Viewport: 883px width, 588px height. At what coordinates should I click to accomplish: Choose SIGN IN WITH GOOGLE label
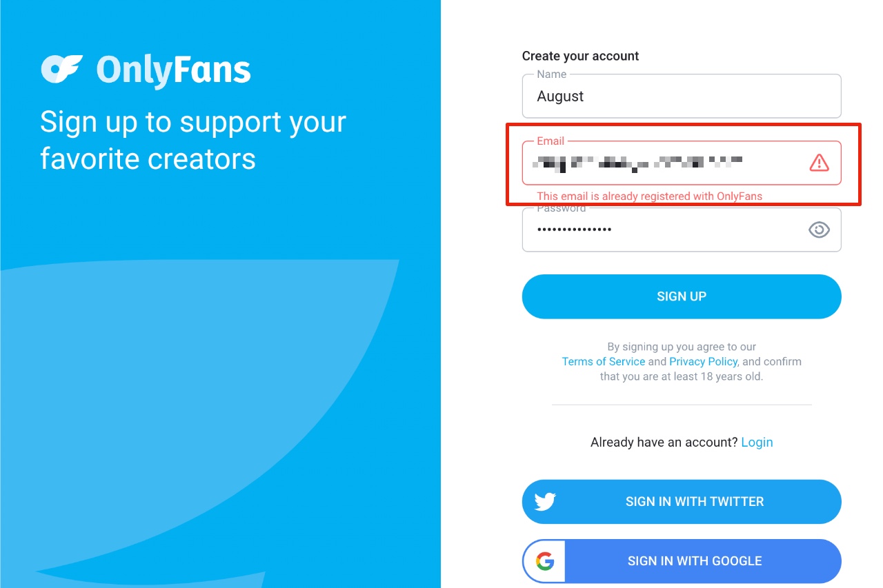[x=695, y=561]
